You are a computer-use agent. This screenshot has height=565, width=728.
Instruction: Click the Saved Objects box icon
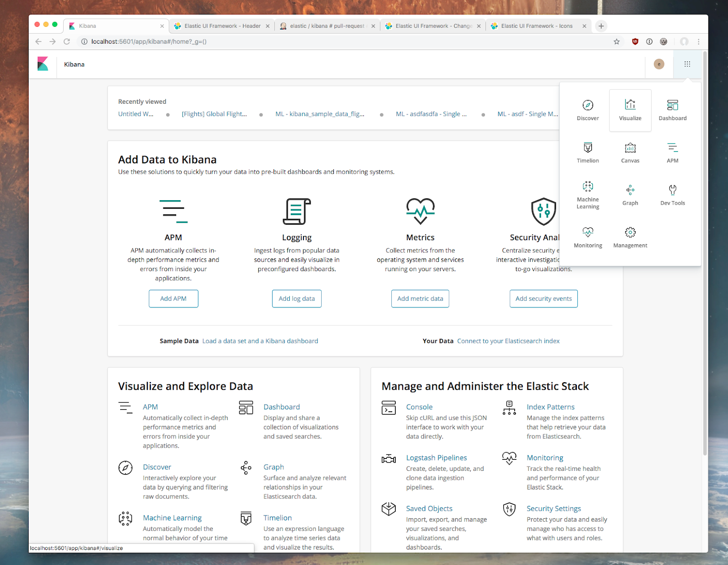[x=389, y=509]
